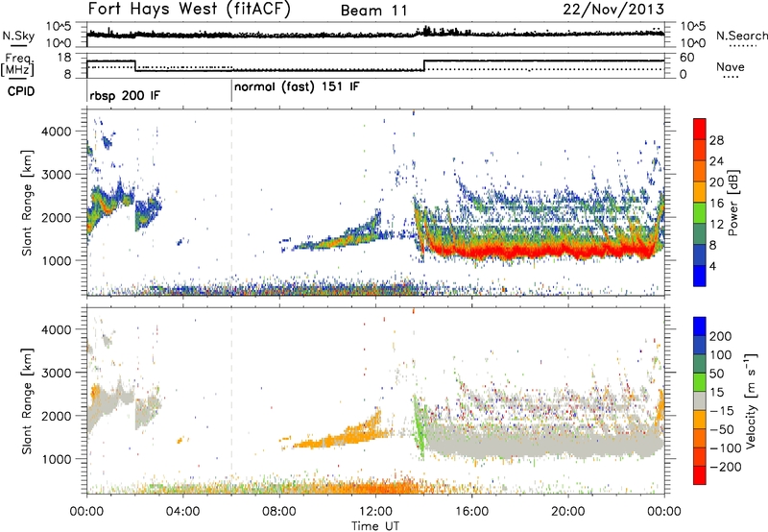
Task: Click the 'Nave' legend label
Action: coord(731,66)
